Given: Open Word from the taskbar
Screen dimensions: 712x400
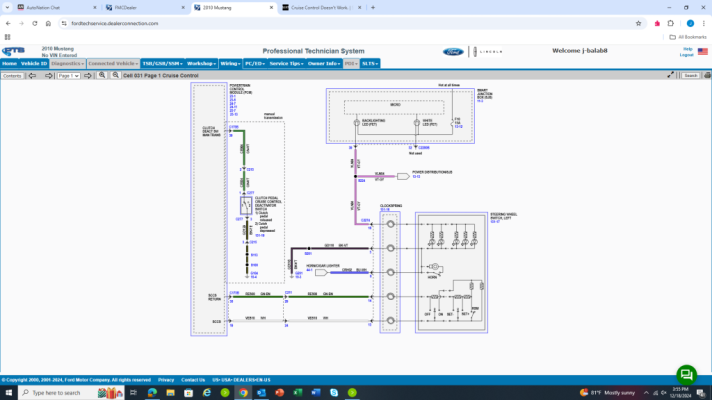Looking at the screenshot, I should (316, 392).
